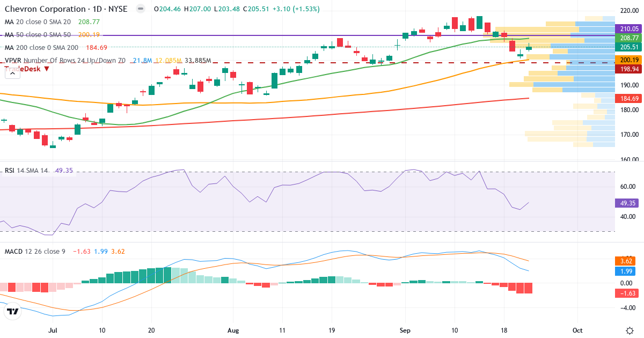Open chart settings gear icon
This screenshot has height=338, width=644.
point(629,330)
